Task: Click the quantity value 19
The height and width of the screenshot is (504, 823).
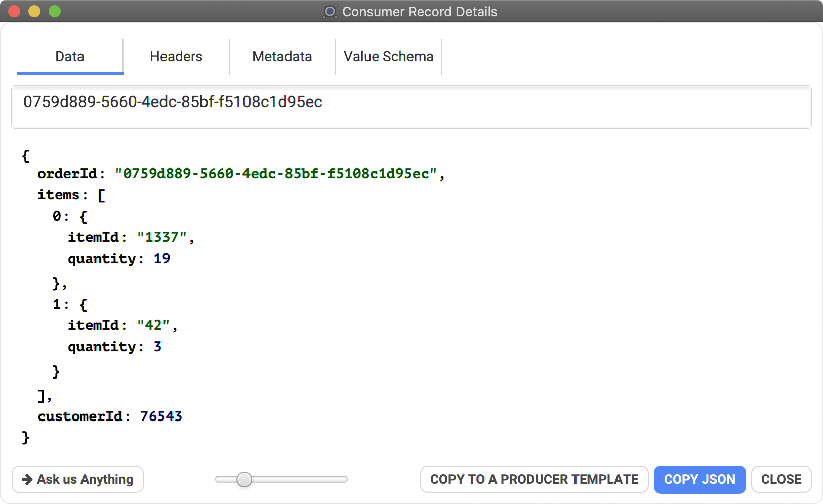Action: pyautogui.click(x=162, y=259)
